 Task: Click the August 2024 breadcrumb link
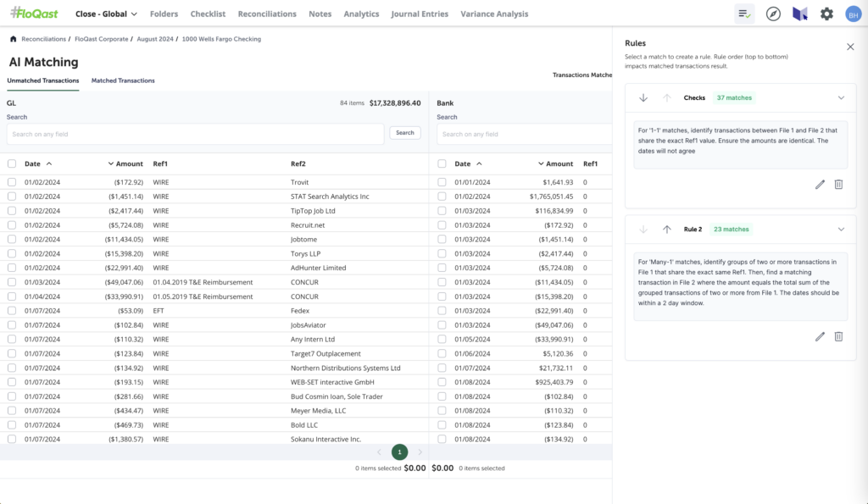click(155, 39)
